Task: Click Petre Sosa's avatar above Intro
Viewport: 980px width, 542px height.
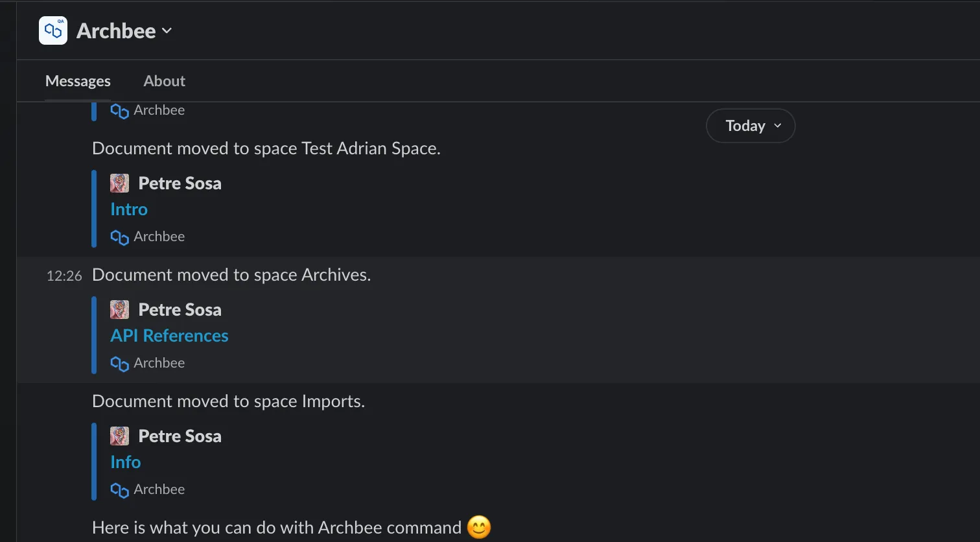Action: click(120, 183)
